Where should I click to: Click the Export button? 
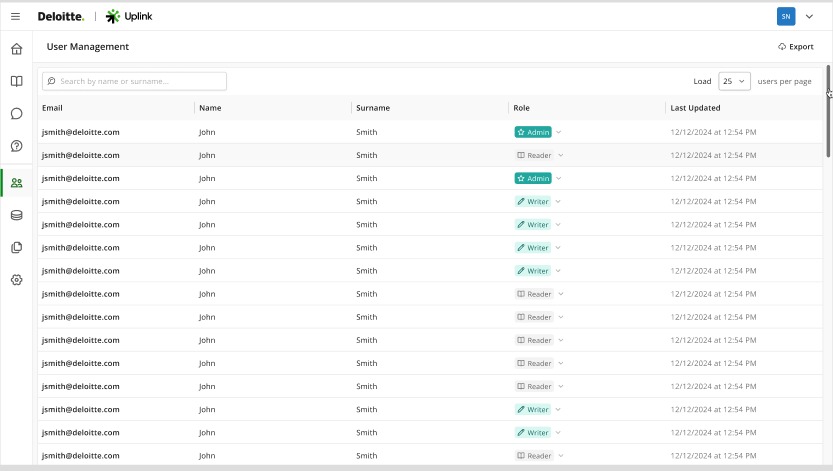tap(796, 47)
